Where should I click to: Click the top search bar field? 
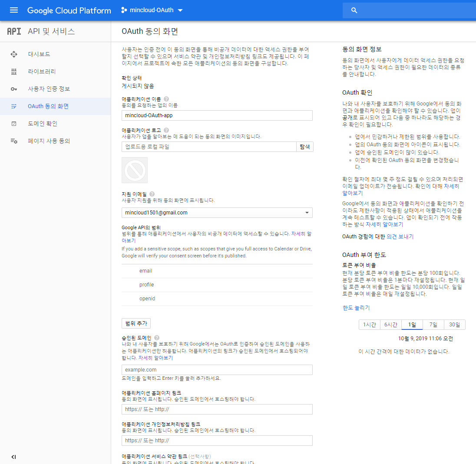click(x=409, y=10)
